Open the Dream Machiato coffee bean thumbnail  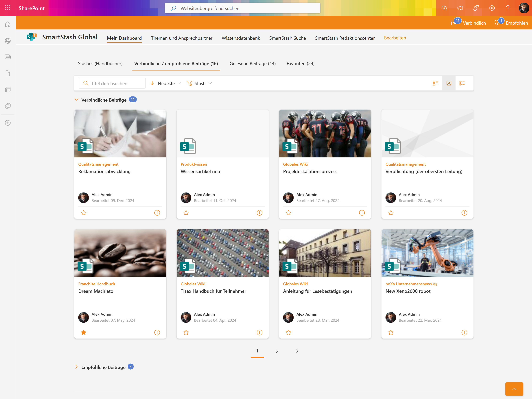[120, 253]
